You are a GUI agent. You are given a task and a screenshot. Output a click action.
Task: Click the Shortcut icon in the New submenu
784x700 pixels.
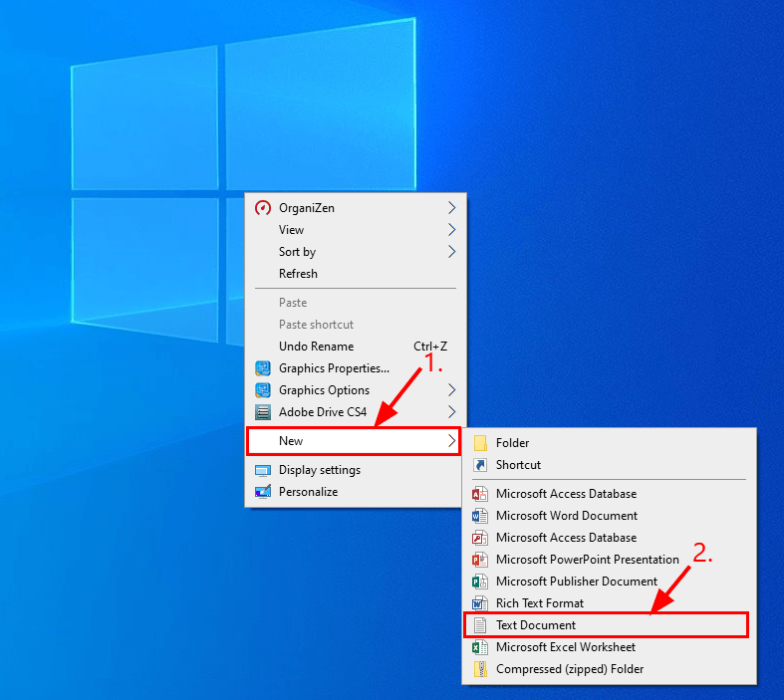480,465
